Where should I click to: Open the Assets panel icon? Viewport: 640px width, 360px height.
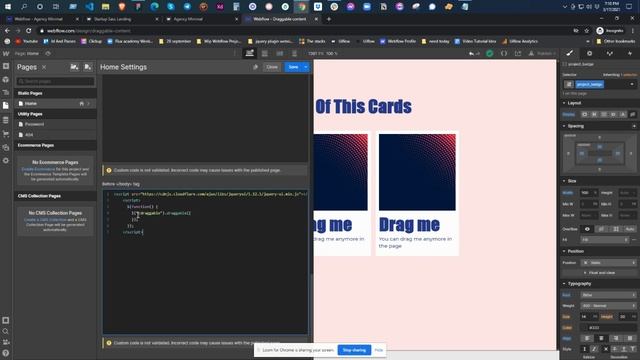[6, 147]
